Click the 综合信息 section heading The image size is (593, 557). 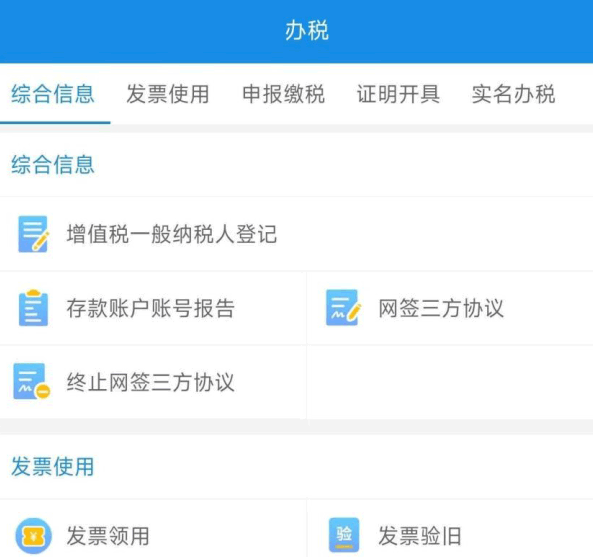(53, 164)
